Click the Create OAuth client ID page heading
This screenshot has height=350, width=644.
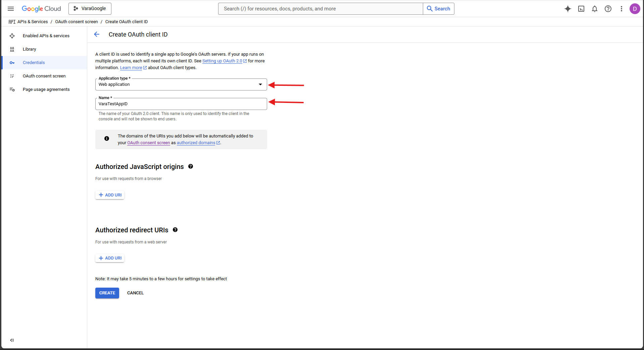point(138,35)
